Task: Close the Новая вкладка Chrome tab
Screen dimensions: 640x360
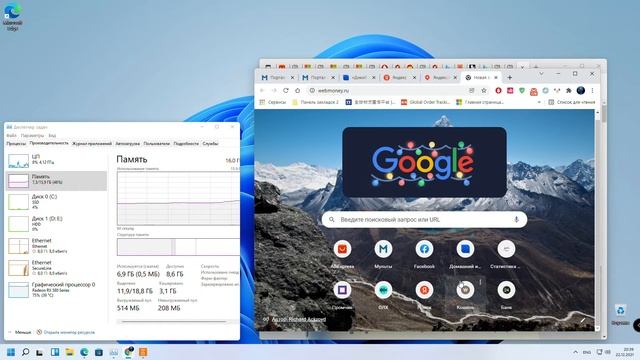Action: point(496,77)
